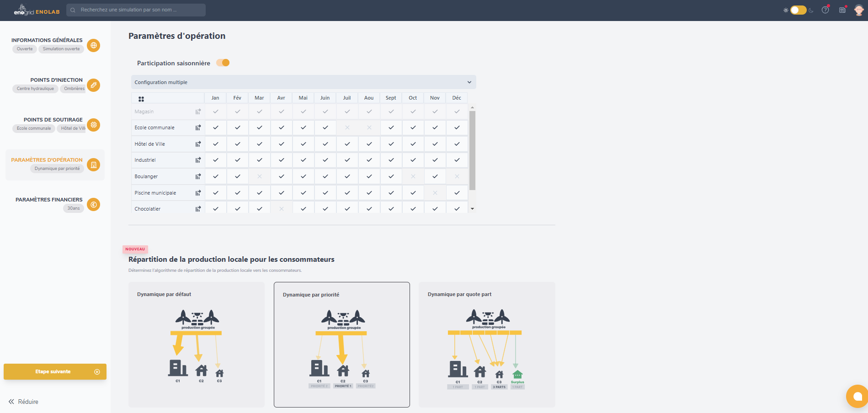Open Points de soutirage via its icon
This screenshot has height=413, width=868.
[93, 125]
